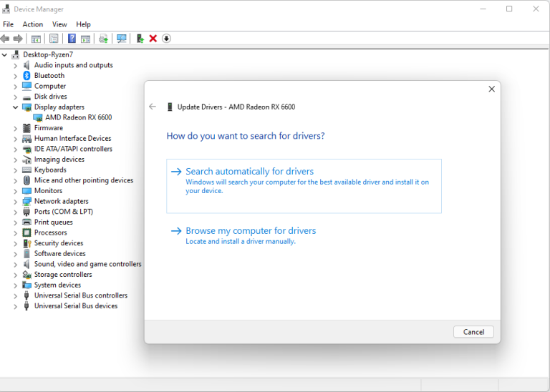This screenshot has width=550, height=392.
Task: Select Sound, video and game controllers label
Action: 87,264
